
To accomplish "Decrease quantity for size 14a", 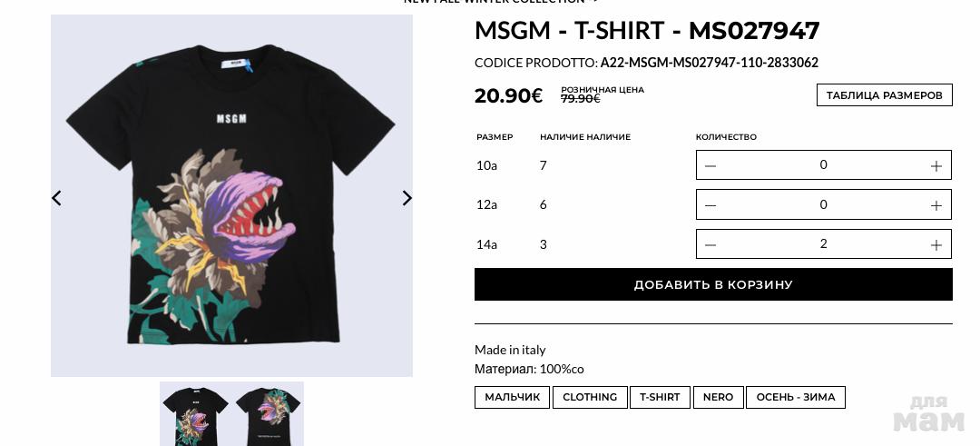I will pos(710,245).
